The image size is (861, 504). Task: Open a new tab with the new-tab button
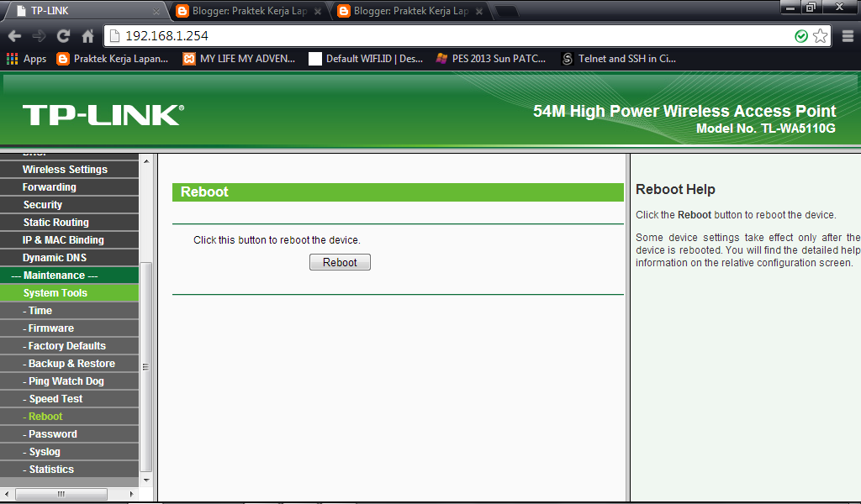[506, 11]
